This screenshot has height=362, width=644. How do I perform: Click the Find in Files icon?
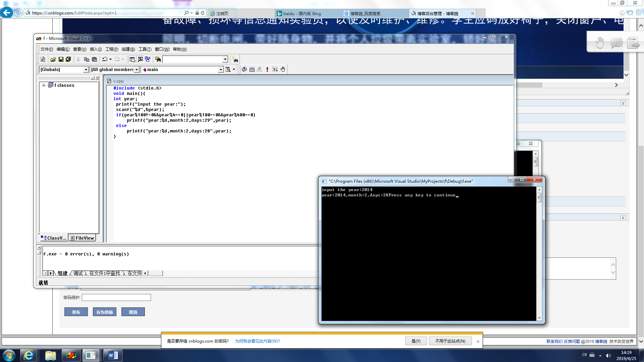point(158,59)
